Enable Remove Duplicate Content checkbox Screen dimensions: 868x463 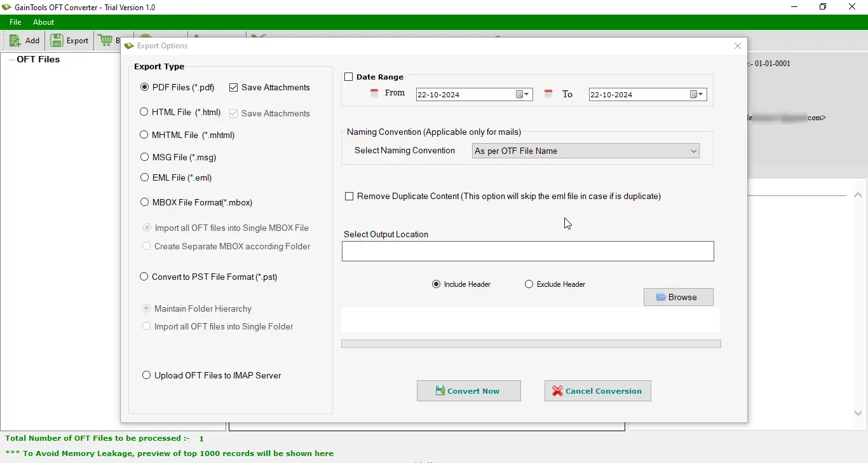tap(349, 197)
